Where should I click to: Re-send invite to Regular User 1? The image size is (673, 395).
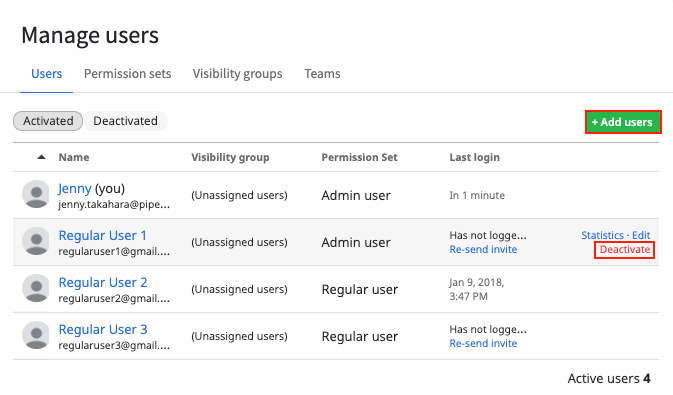[x=483, y=249]
